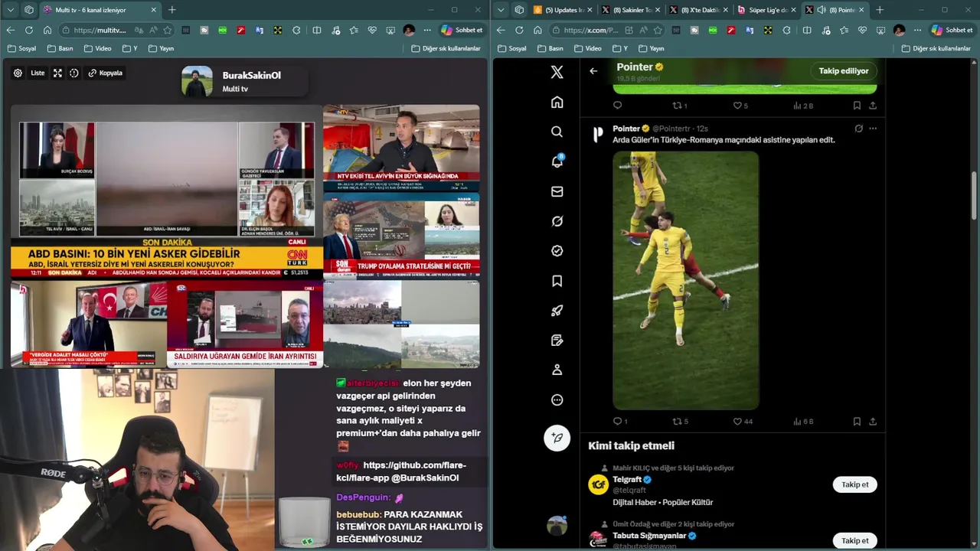Follow Telgraft with Takip et button
This screenshot has height=551, width=980.
point(855,484)
